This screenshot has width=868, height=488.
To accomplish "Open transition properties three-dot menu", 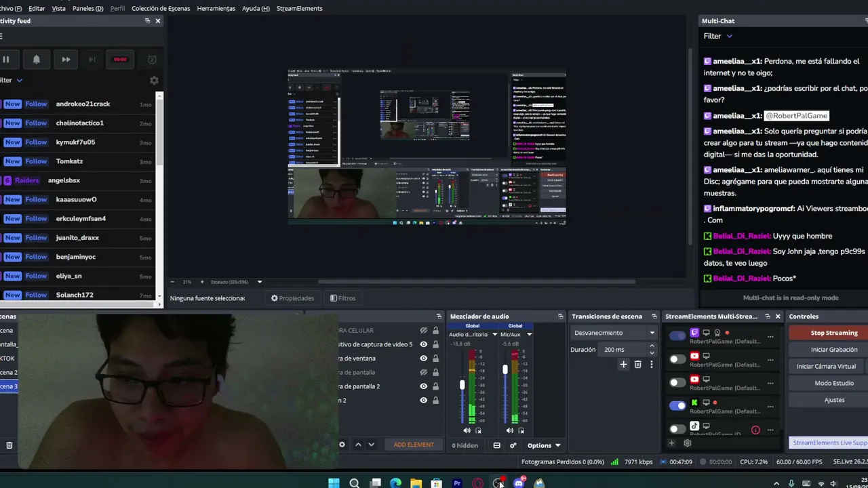I will click(651, 364).
